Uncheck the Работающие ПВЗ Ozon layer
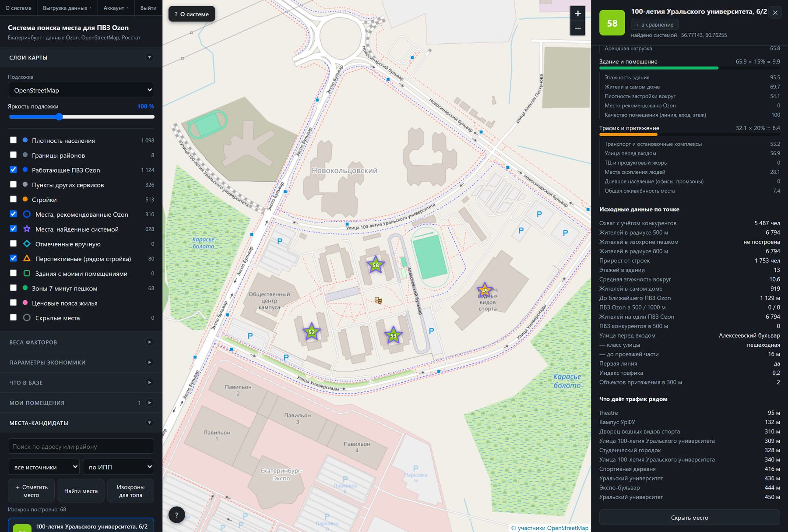The width and height of the screenshot is (788, 532). pyautogui.click(x=13, y=170)
